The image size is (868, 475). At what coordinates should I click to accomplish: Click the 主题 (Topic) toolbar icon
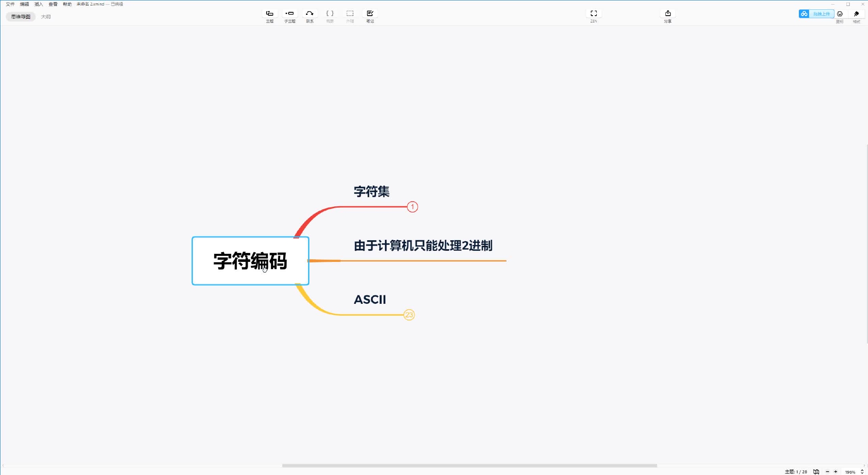coord(270,14)
